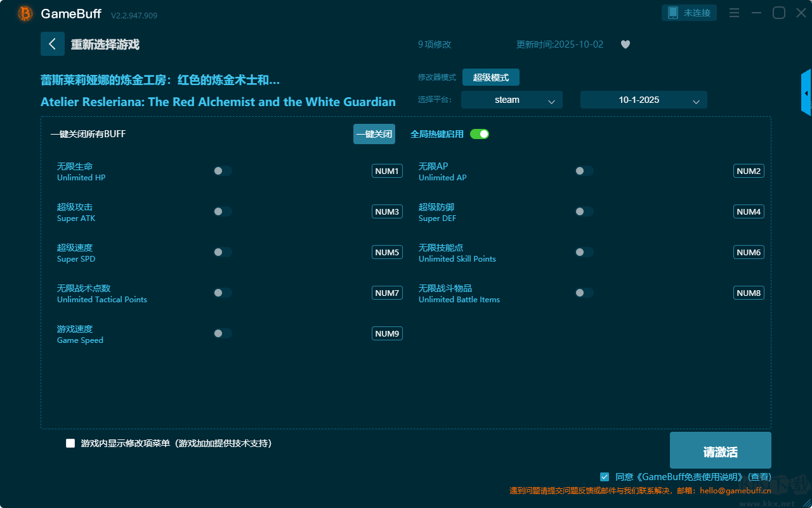Expand the blue side panel arrow
The width and height of the screenshot is (812, 508).
[806, 93]
